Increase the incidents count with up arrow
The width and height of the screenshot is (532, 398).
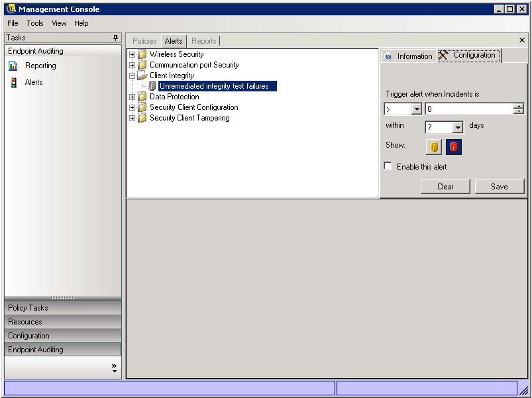click(x=519, y=106)
